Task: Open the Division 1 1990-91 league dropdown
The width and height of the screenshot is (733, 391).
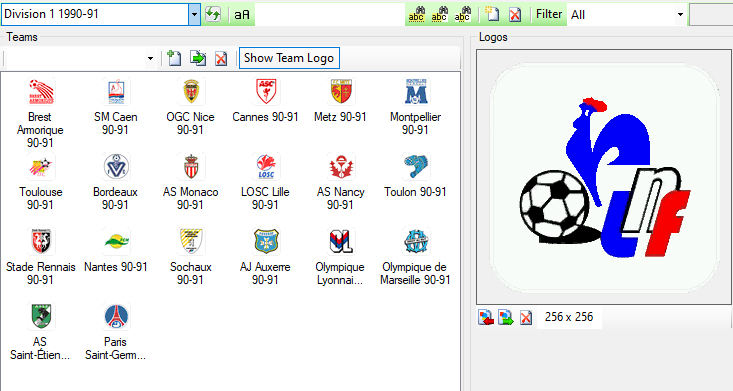Action: tap(194, 14)
